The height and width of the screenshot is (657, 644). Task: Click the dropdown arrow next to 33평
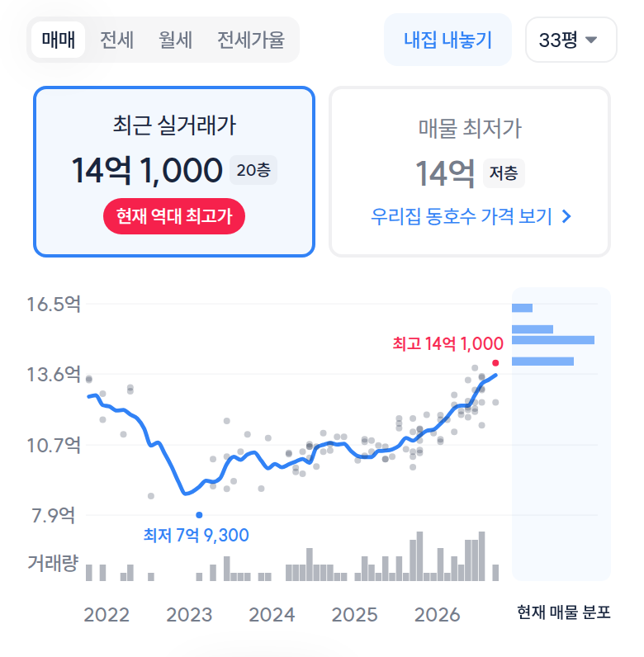point(591,40)
